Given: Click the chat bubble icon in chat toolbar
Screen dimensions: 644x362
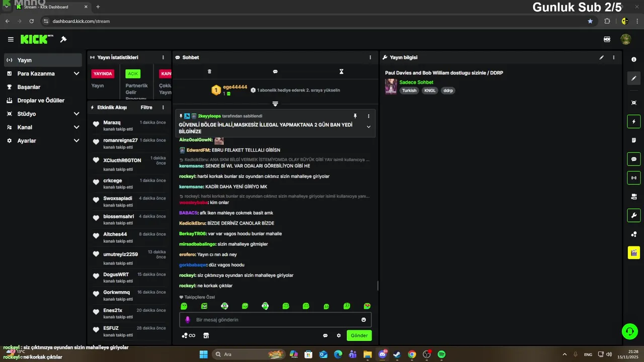Looking at the screenshot, I should point(275,71).
